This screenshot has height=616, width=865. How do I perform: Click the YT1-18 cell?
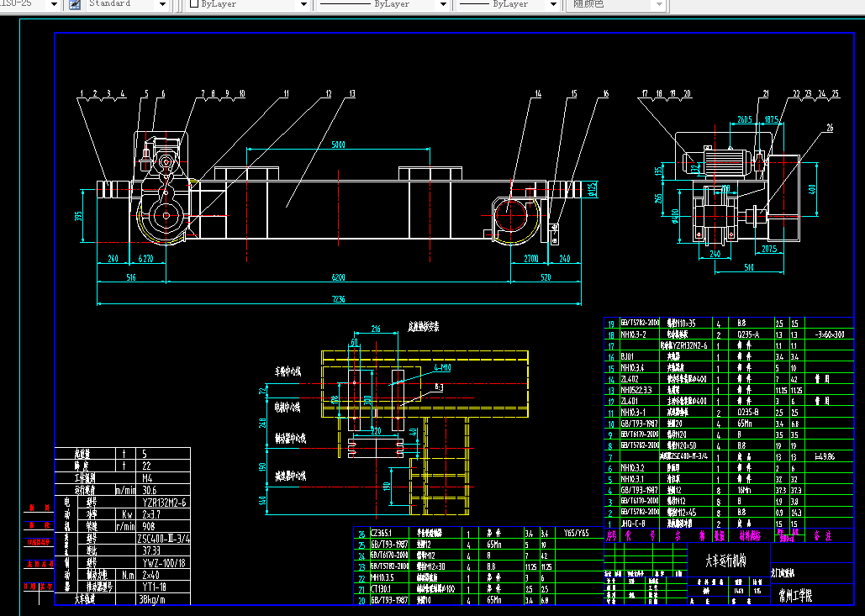pos(155,587)
